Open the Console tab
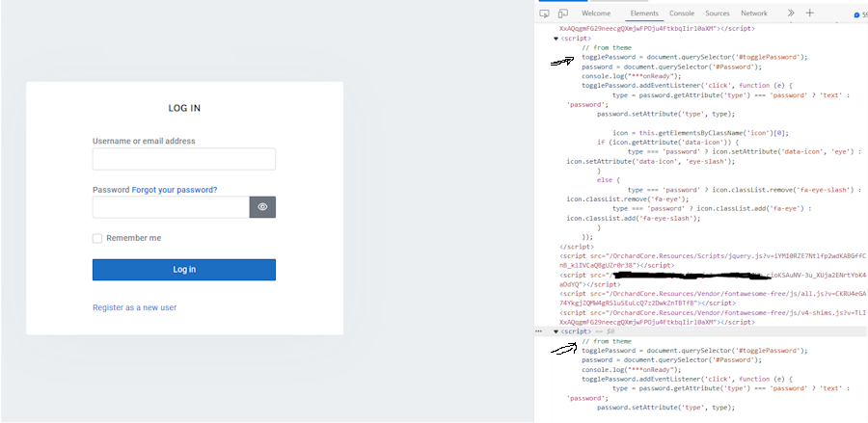Screen dimensions: 868x423 click(682, 13)
